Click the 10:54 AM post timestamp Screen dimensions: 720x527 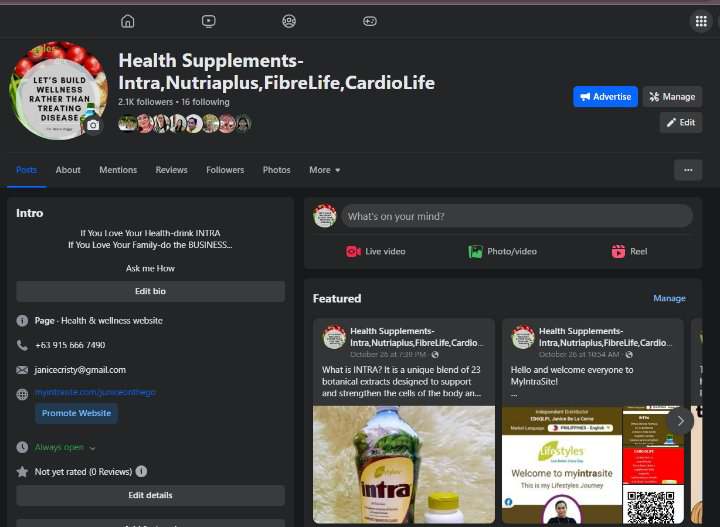[x=579, y=355]
